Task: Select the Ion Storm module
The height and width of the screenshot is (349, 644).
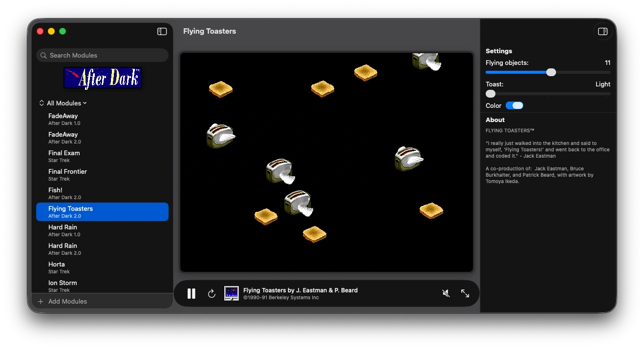Action: pos(102,286)
